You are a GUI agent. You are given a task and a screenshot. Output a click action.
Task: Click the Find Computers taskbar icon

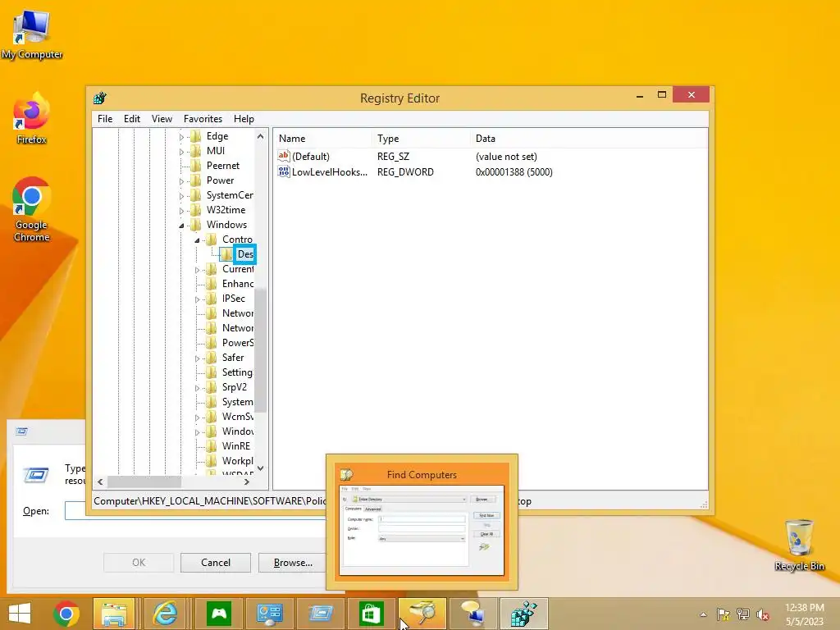(422, 614)
